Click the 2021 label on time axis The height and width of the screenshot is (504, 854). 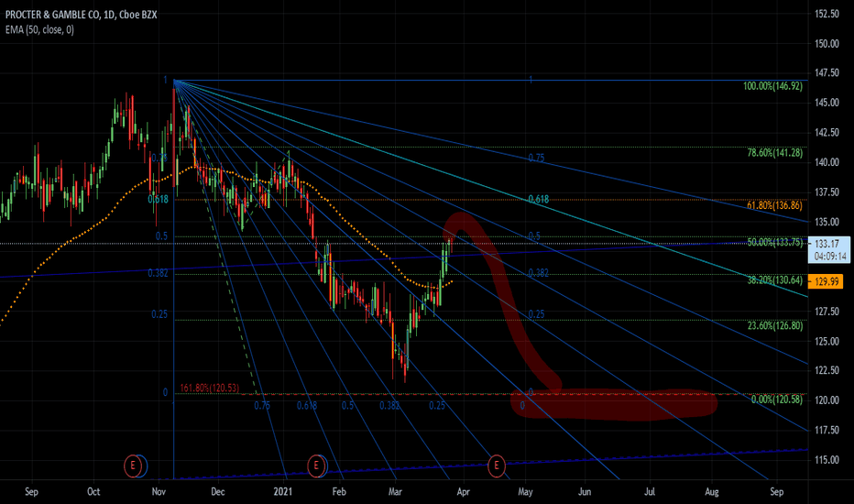point(282,491)
